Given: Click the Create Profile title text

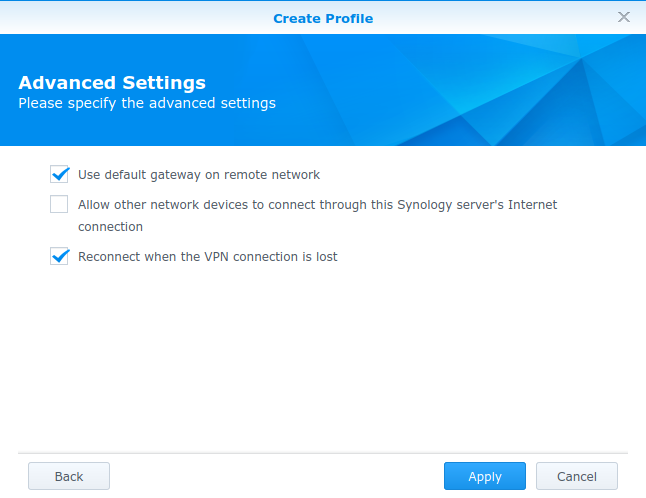Looking at the screenshot, I should (323, 19).
